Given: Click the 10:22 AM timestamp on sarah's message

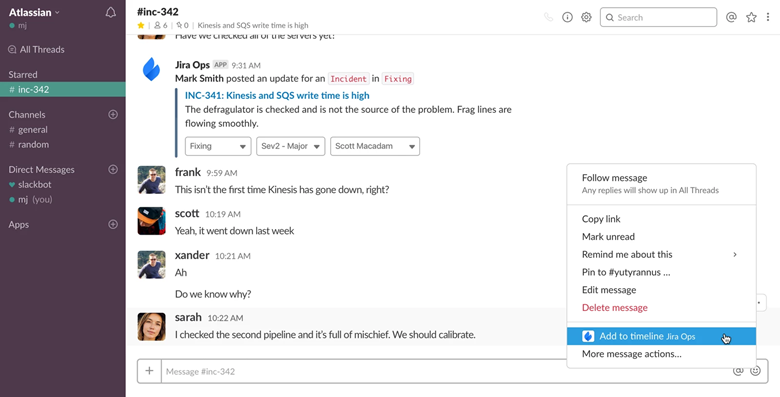Looking at the screenshot, I should 225,318.
